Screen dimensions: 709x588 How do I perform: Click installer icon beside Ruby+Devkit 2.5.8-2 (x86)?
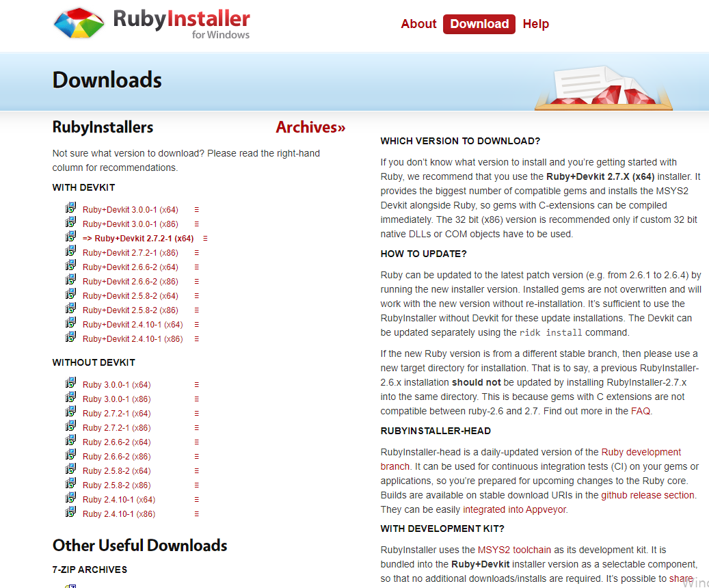70,308
